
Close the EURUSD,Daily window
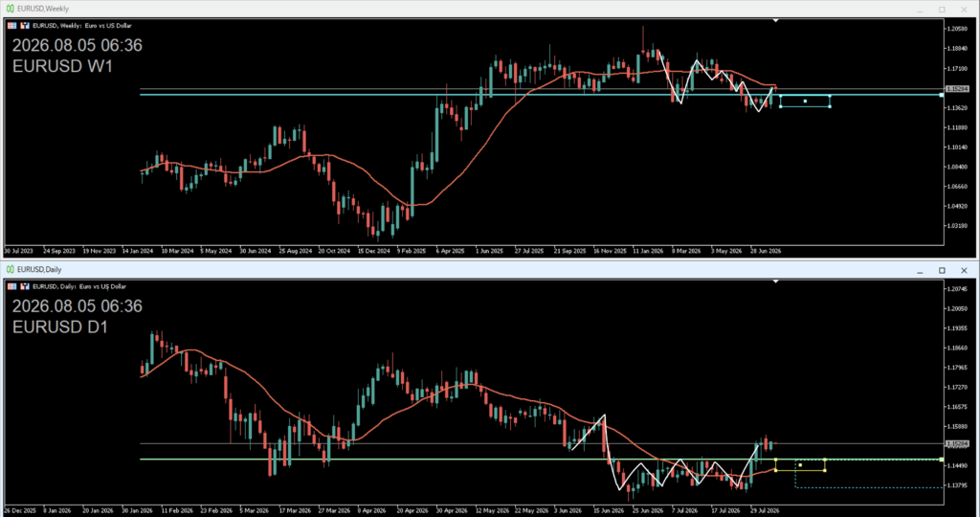pyautogui.click(x=964, y=270)
